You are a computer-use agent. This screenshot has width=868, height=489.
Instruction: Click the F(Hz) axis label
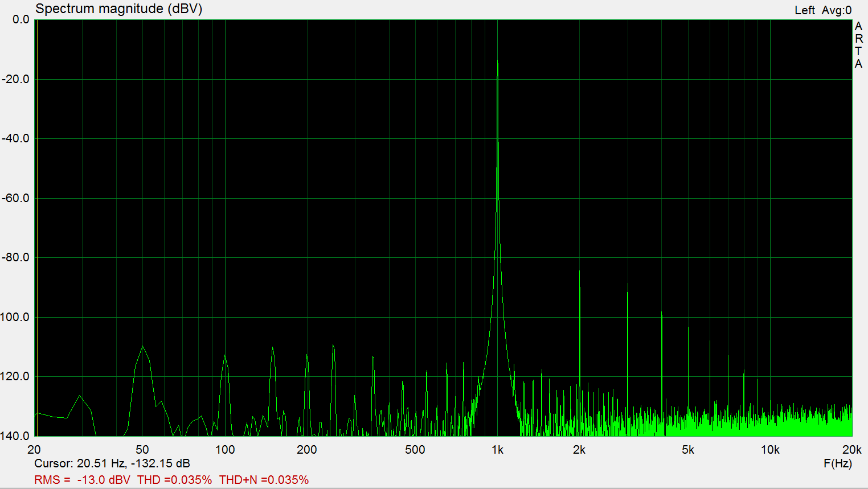point(838,463)
